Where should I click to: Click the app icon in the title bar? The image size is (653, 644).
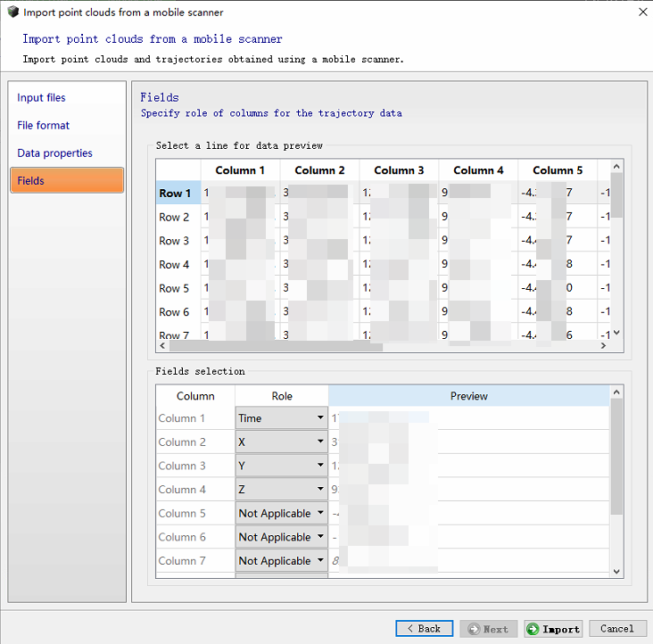pyautogui.click(x=12, y=12)
